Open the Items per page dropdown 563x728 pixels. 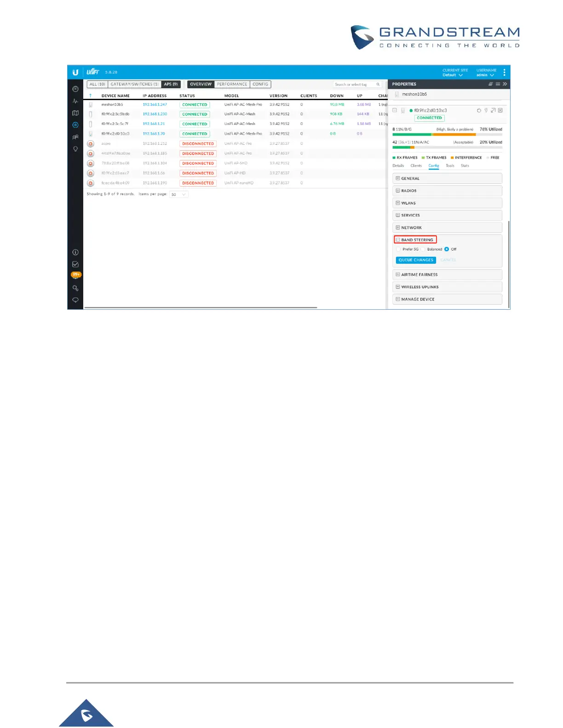[x=178, y=194]
